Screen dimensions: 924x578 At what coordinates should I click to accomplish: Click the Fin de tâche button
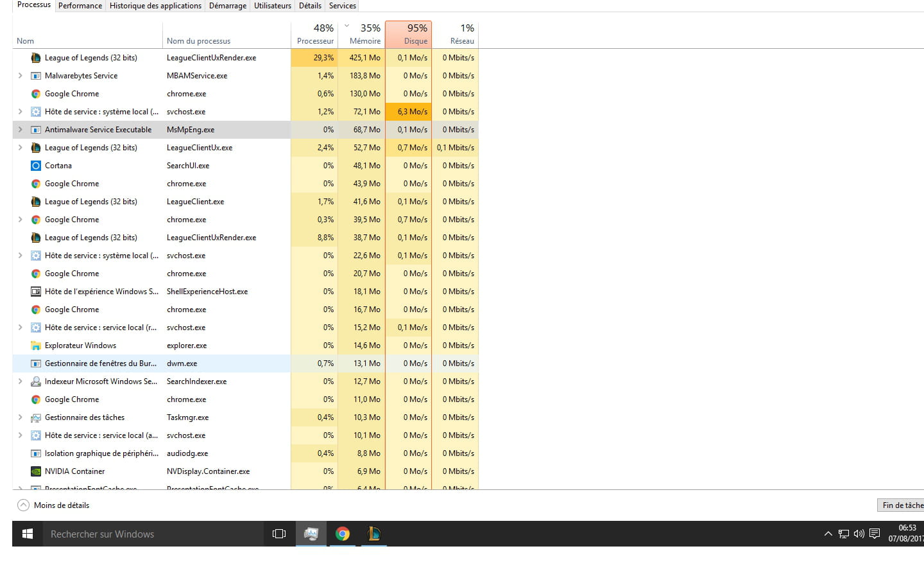click(x=901, y=505)
